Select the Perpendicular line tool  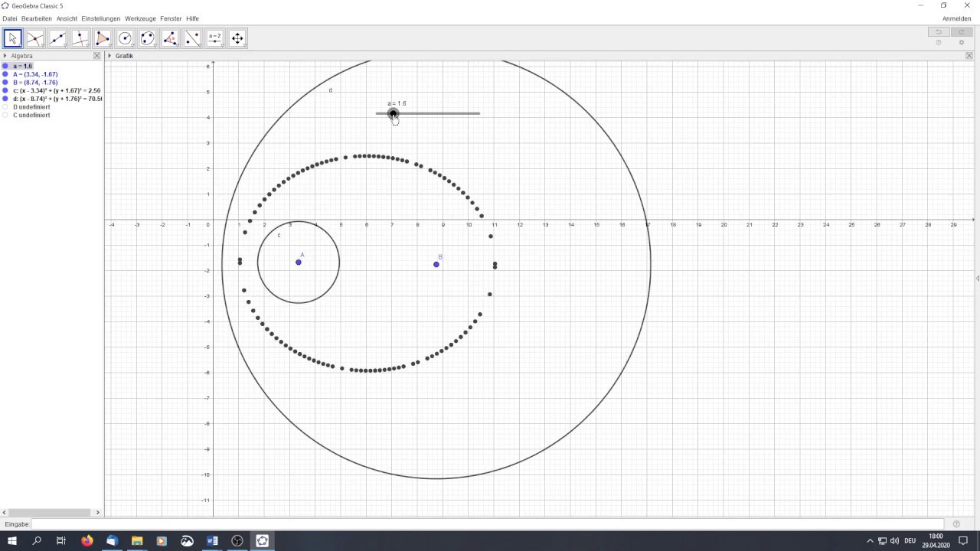click(80, 38)
